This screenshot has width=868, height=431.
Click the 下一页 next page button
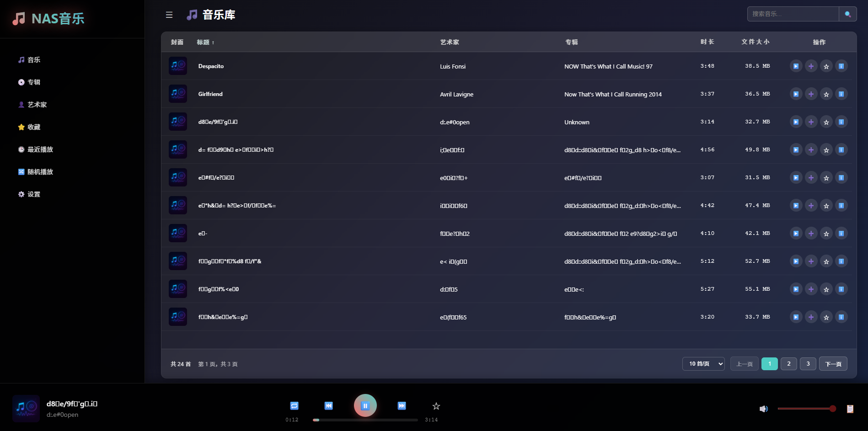(833, 364)
